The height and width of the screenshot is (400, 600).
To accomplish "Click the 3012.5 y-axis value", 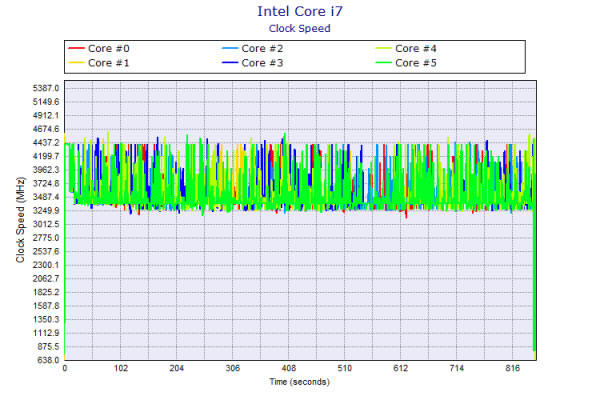I will [46, 224].
